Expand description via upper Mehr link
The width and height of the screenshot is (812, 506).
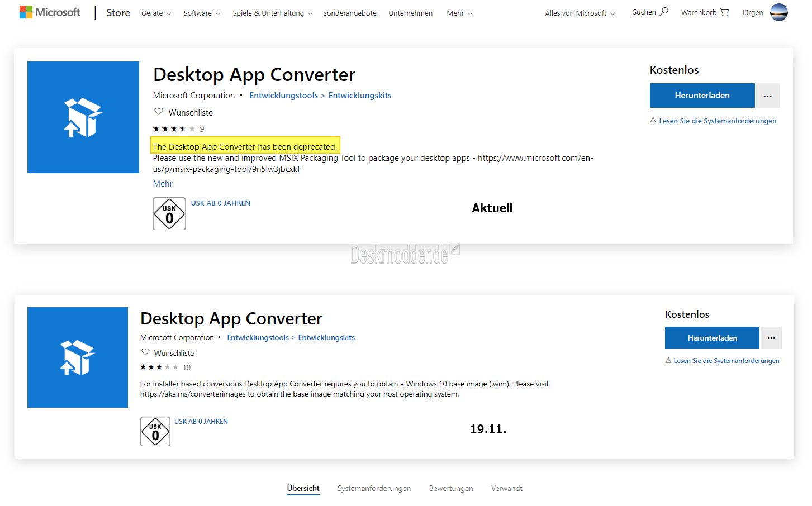[x=163, y=184]
